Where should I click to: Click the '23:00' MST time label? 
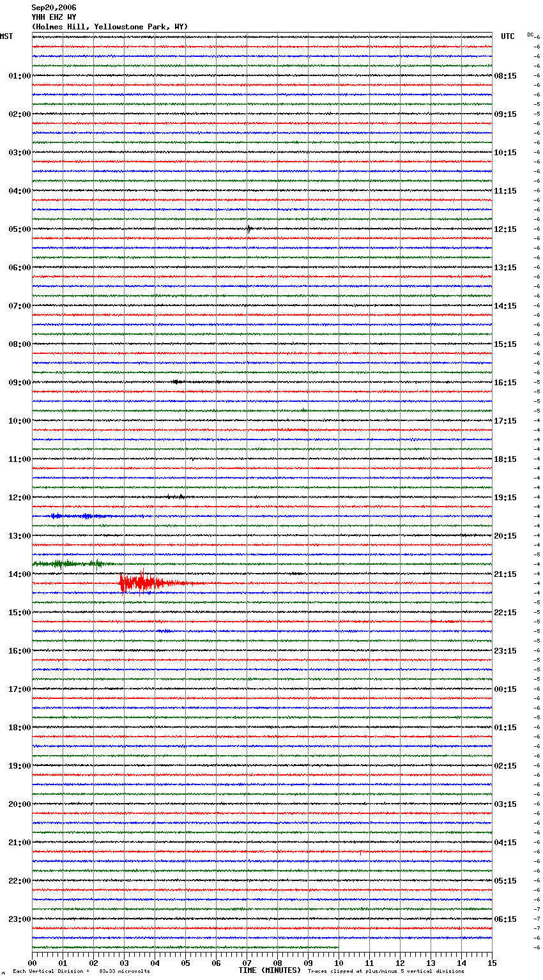click(20, 919)
